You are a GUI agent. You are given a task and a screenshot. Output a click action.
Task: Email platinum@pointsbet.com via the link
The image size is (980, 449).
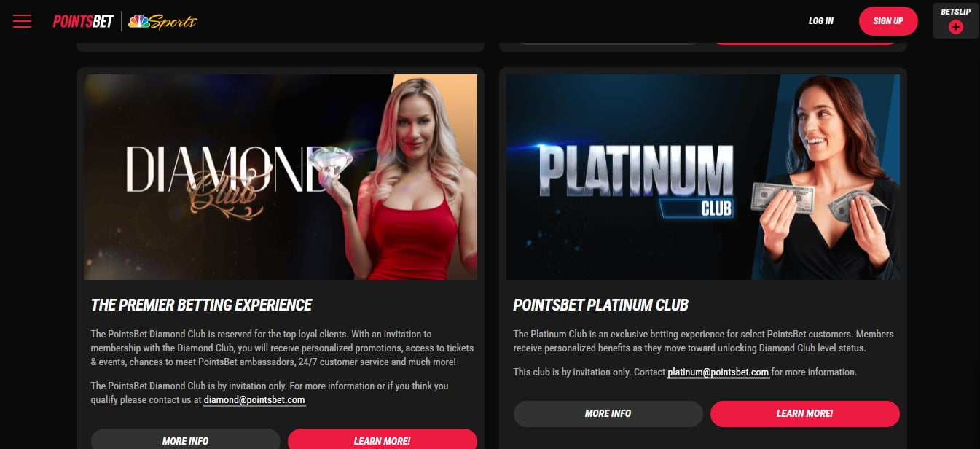(x=718, y=372)
